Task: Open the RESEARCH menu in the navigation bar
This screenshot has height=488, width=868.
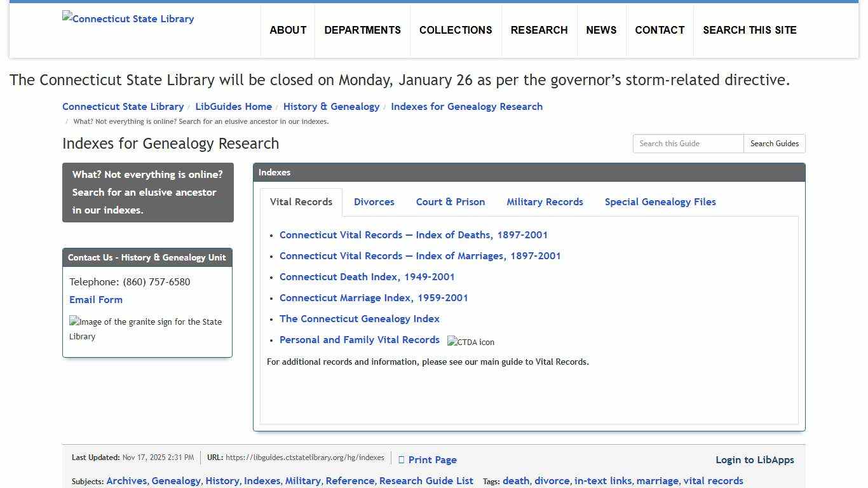Action: (x=539, y=30)
